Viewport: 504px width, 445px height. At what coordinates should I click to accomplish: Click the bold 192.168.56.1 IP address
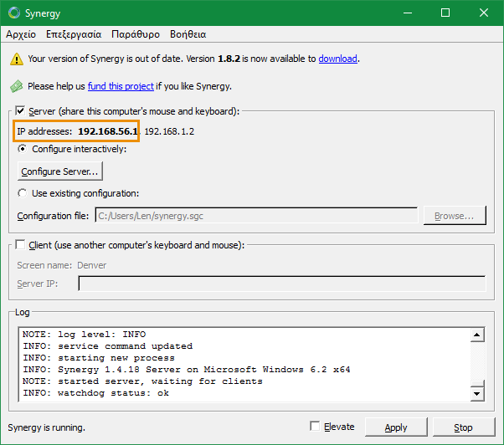[108, 131]
